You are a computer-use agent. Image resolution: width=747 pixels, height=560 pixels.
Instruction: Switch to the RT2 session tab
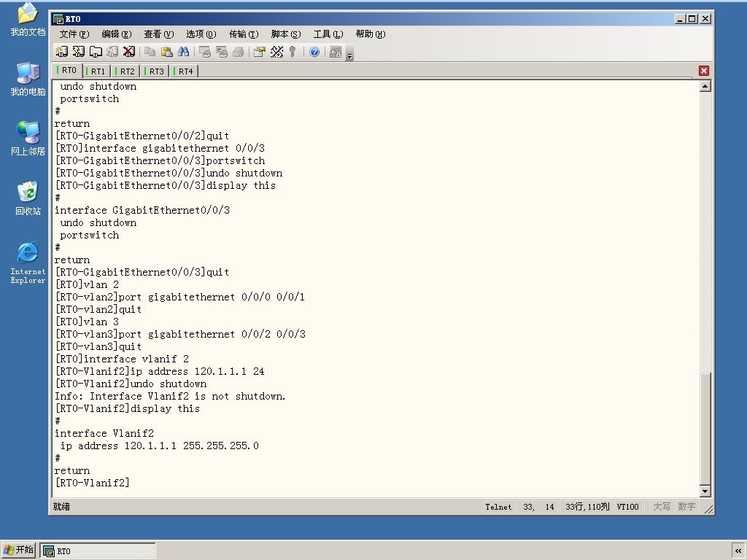[125, 71]
